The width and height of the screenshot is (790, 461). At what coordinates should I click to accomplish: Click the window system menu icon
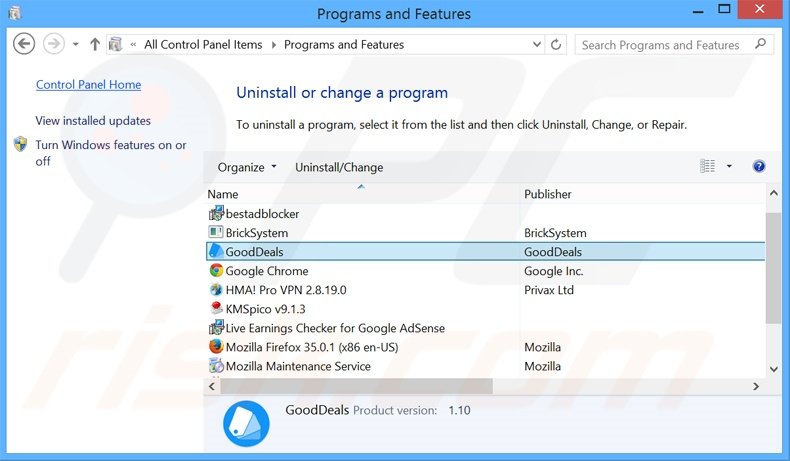(15, 13)
